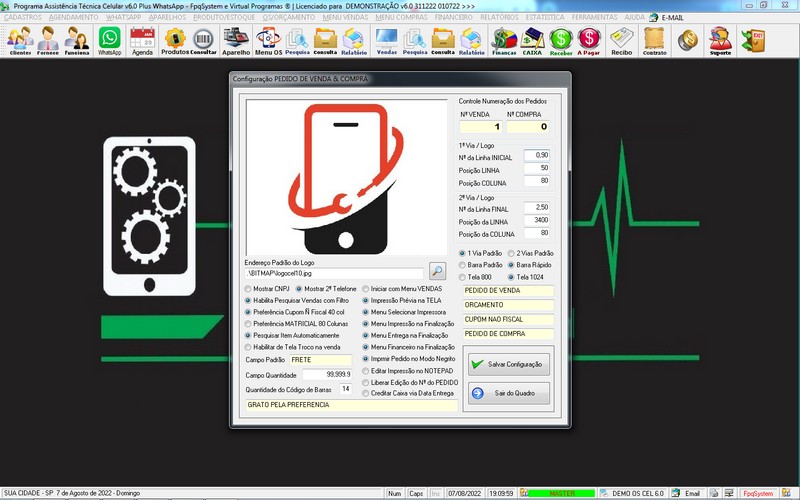Open the Produtos toolbar icon
Image resolution: width=800 pixels, height=500 pixels.
click(x=175, y=41)
